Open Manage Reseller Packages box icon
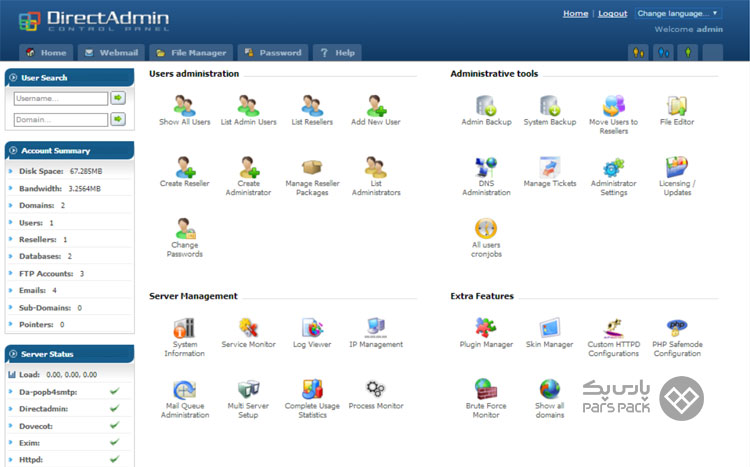The height and width of the screenshot is (467, 750). click(x=312, y=167)
